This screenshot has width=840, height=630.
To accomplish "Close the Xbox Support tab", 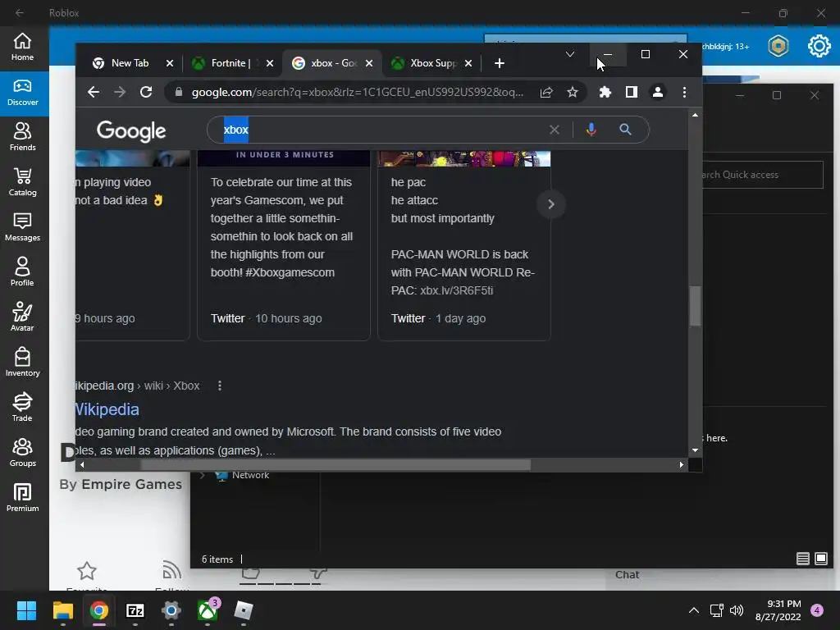I will click(x=468, y=63).
